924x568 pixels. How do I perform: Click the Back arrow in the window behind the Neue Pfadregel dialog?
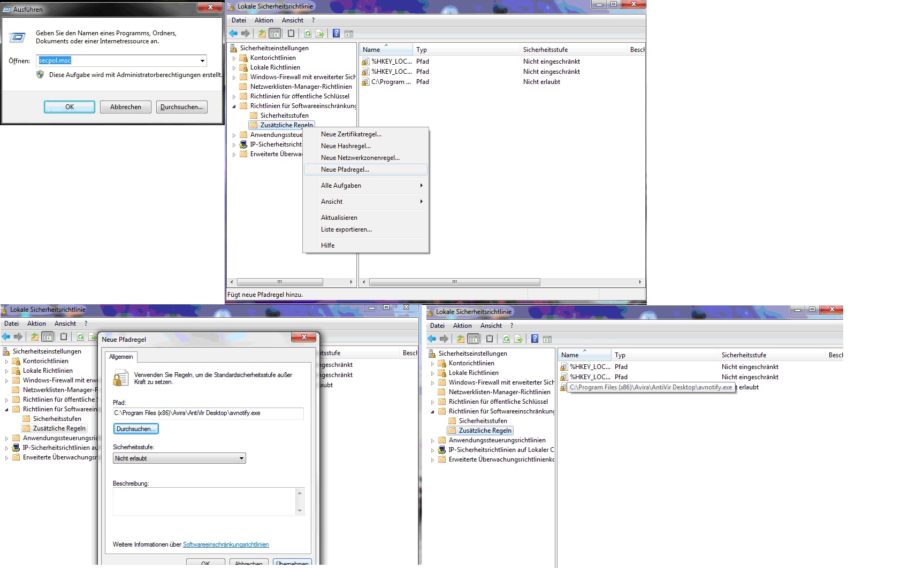coord(6,337)
